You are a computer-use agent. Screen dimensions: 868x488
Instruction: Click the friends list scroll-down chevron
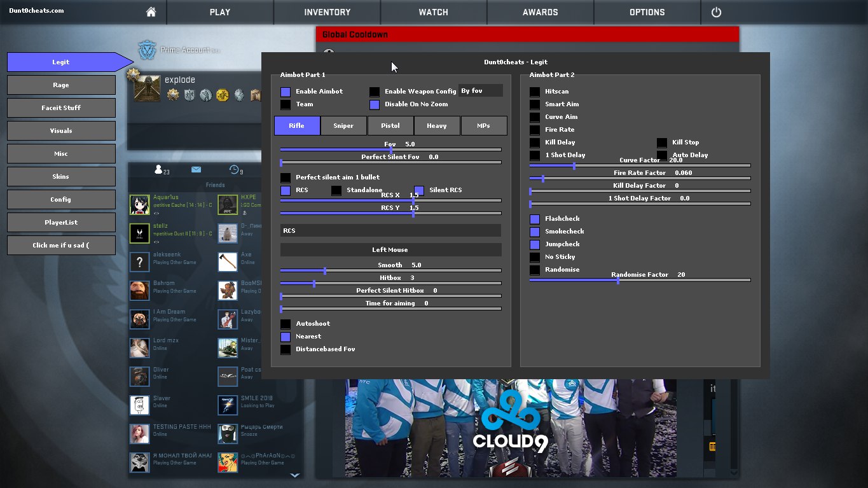point(294,474)
